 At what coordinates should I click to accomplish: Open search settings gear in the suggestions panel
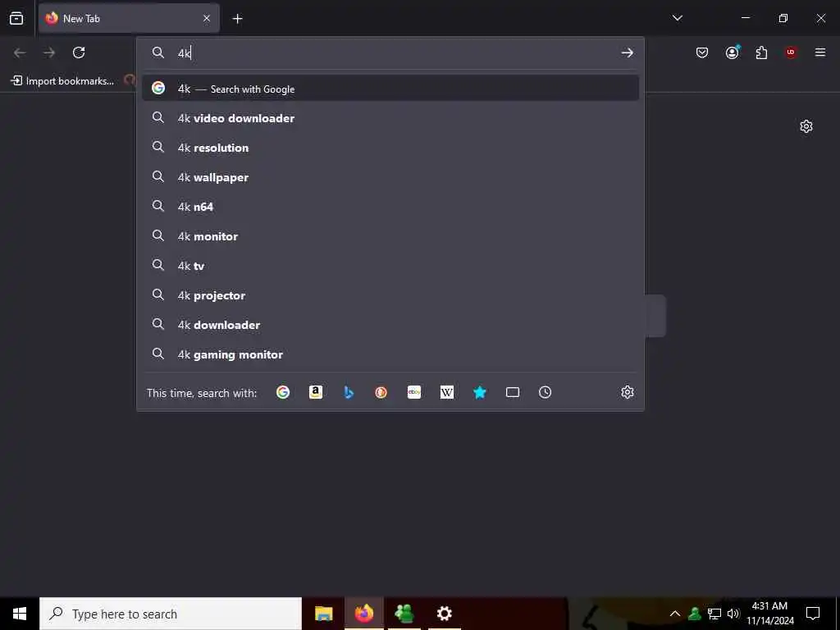point(628,392)
